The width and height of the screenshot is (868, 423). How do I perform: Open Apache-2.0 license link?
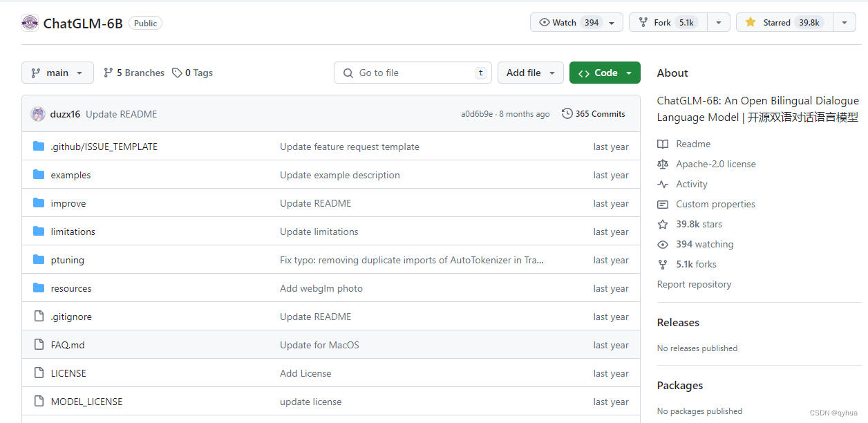click(716, 164)
